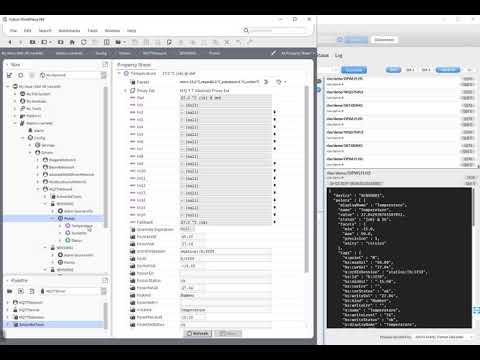480x360 pixels.
Task: Click the Facets edit arrow button
Action: (266, 82)
